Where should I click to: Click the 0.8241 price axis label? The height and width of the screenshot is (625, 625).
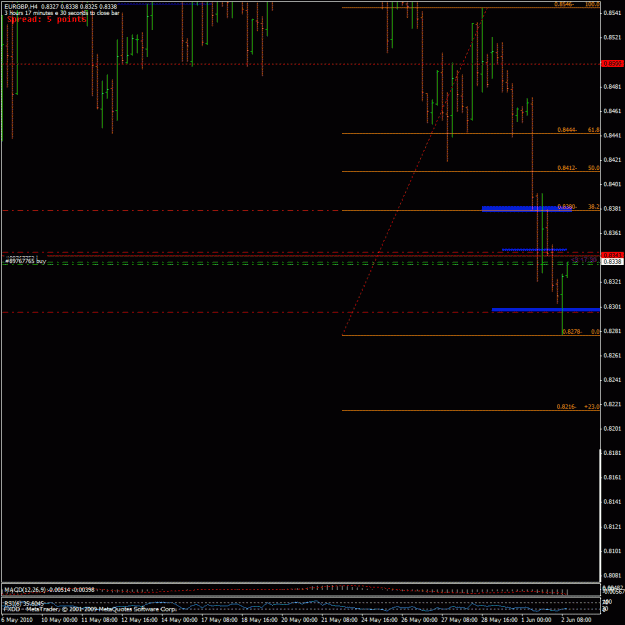click(612, 380)
